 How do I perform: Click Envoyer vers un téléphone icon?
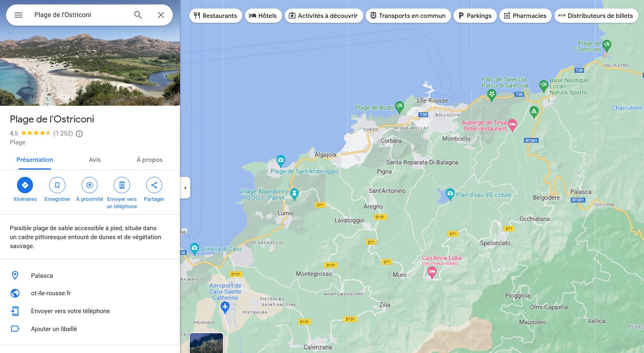coord(121,185)
